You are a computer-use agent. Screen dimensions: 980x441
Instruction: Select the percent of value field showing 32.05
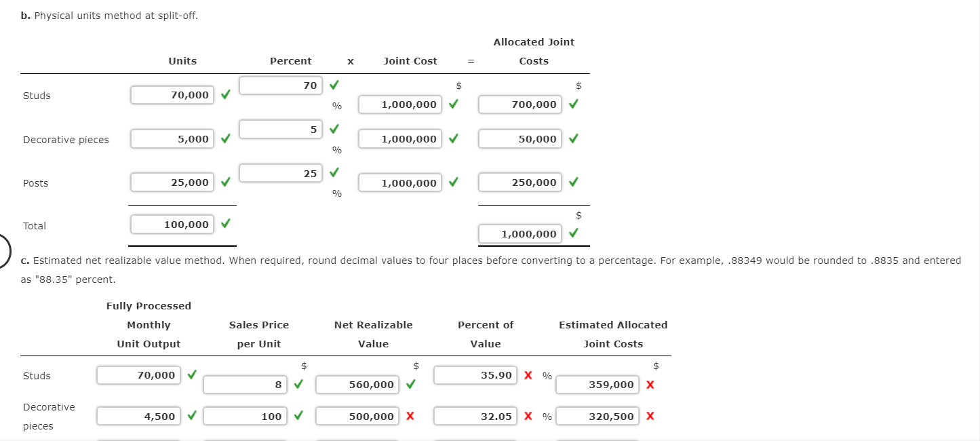click(x=475, y=416)
